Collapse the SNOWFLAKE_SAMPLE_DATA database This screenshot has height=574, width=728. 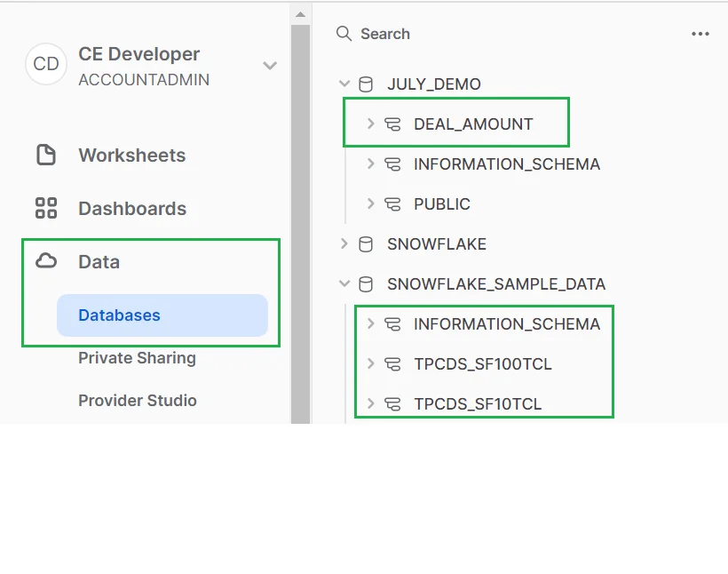tap(344, 284)
